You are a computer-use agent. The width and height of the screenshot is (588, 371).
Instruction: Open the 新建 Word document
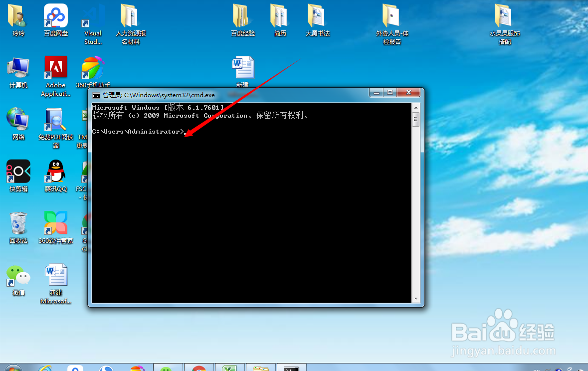[243, 67]
